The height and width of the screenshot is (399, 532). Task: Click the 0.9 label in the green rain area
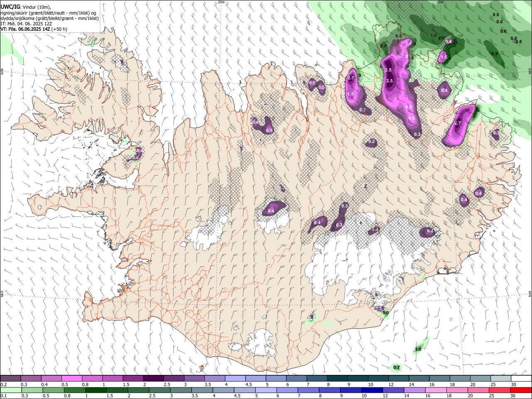pyautogui.click(x=495, y=54)
